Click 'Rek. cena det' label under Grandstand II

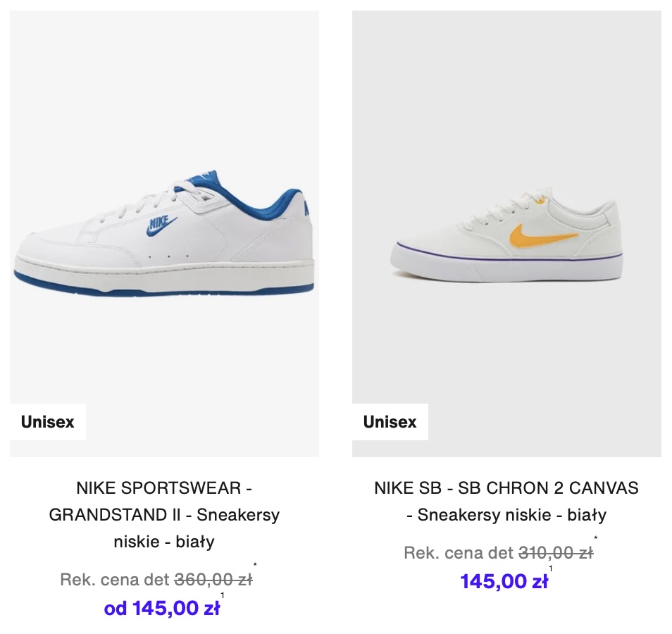point(115,580)
